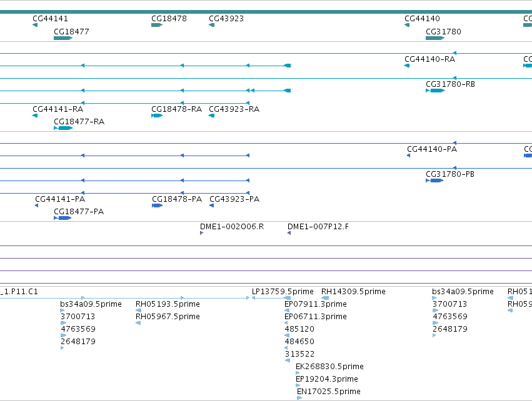532x401 pixels.
Task: Click the CG18477-PA protein glyph
Action: pyautogui.click(x=63, y=218)
